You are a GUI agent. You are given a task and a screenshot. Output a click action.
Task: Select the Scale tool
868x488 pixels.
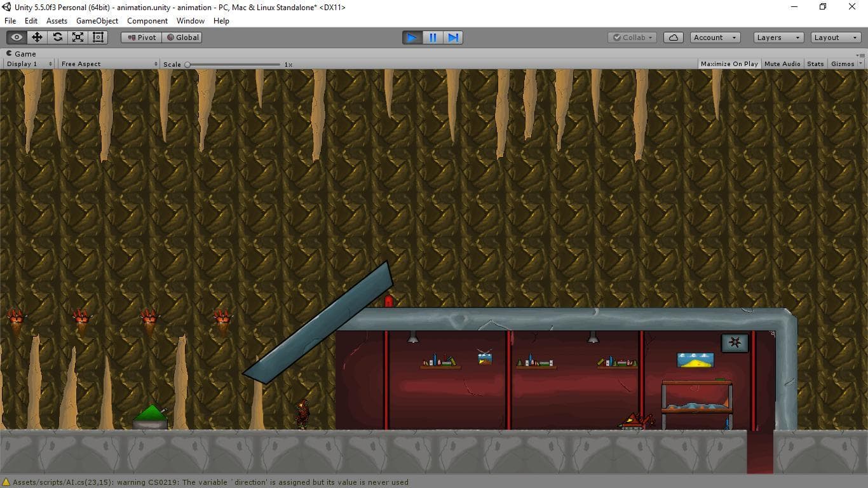pos(78,37)
